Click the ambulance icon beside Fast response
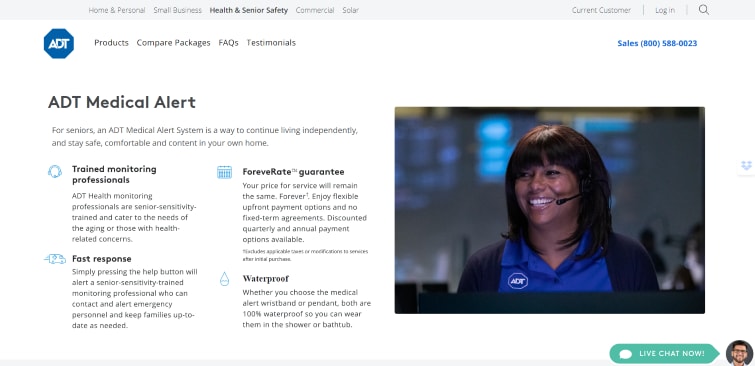The width and height of the screenshot is (755, 366). pos(55,259)
